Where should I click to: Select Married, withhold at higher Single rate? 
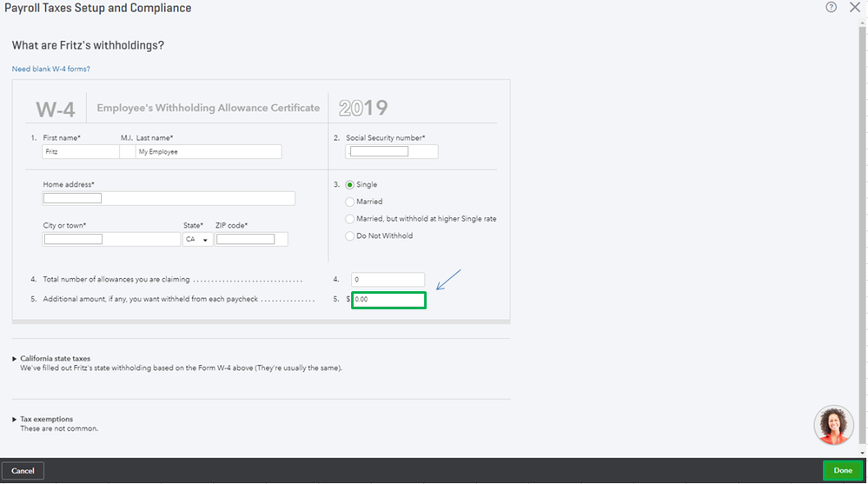350,219
